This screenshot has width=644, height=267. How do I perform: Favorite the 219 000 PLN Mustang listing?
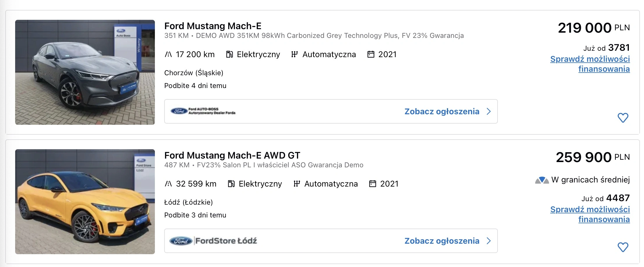(x=623, y=118)
